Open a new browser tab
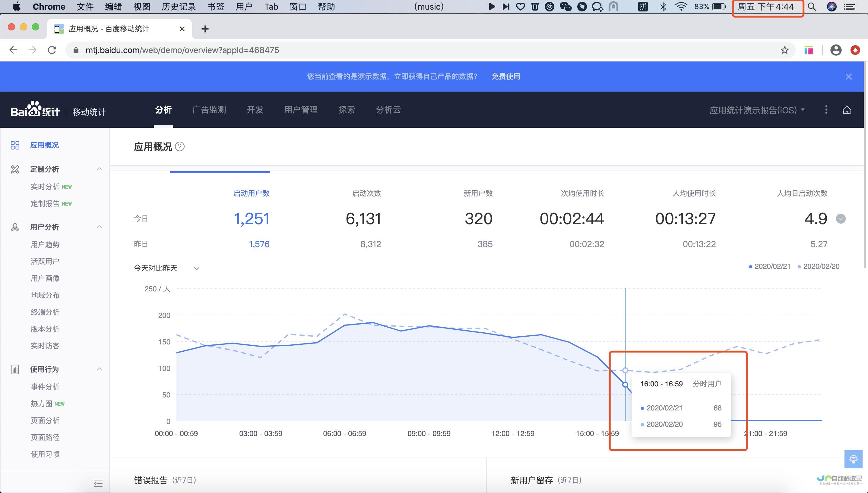This screenshot has width=868, height=493. [204, 29]
